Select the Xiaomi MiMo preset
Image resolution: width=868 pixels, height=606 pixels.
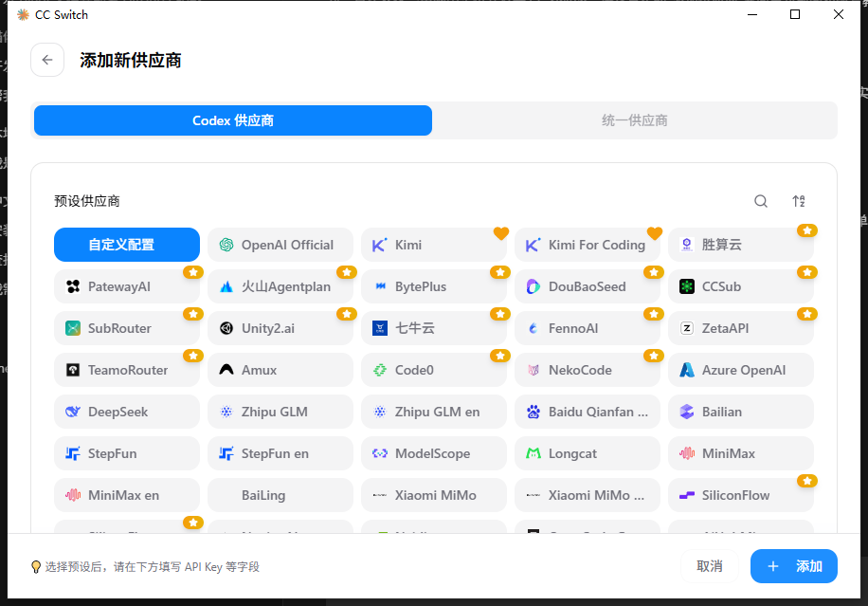(x=433, y=495)
